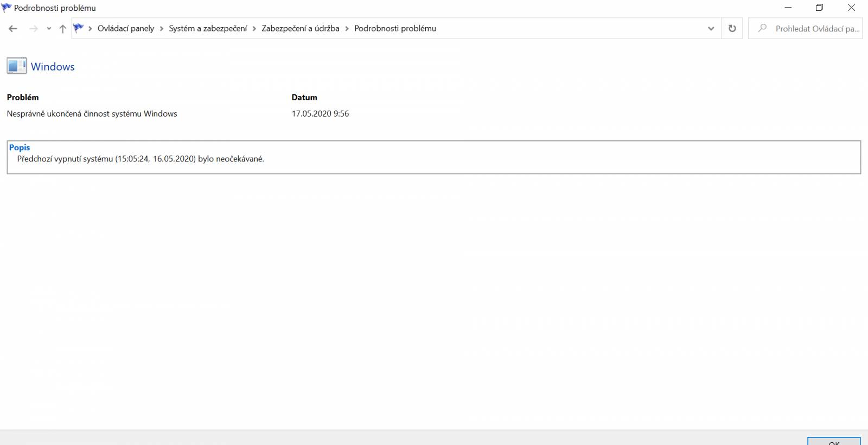Navigate to Systém a zabezpečení breadcrumb

point(208,28)
